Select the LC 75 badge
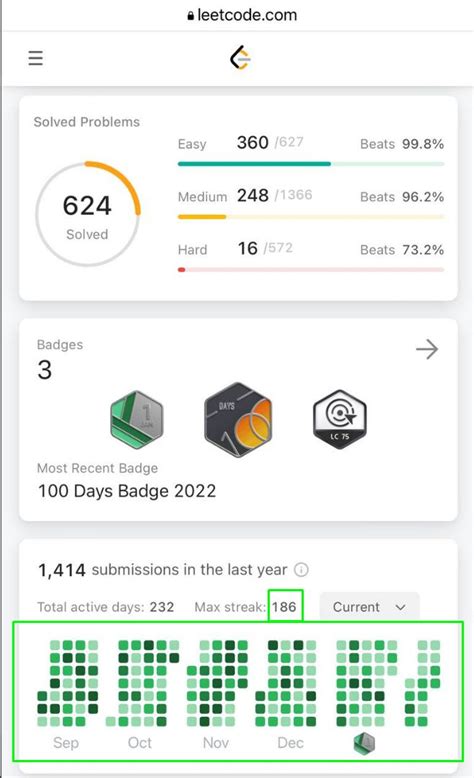 pos(340,419)
